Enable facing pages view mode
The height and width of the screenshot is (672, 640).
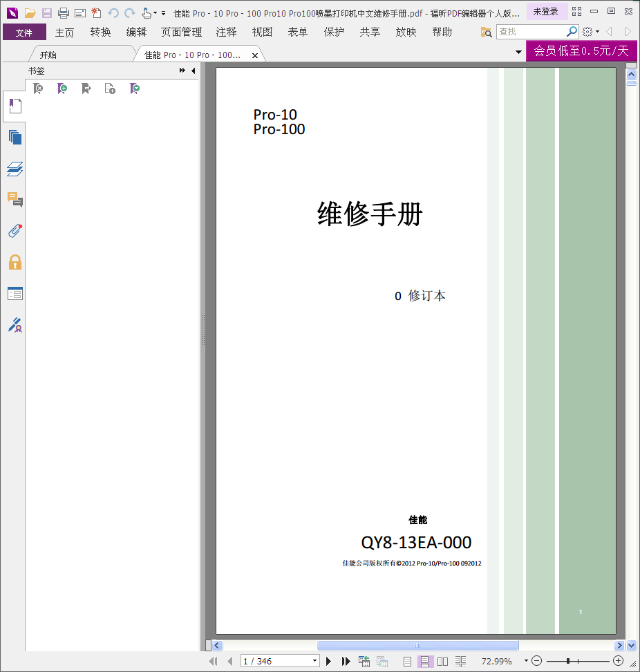[442, 662]
